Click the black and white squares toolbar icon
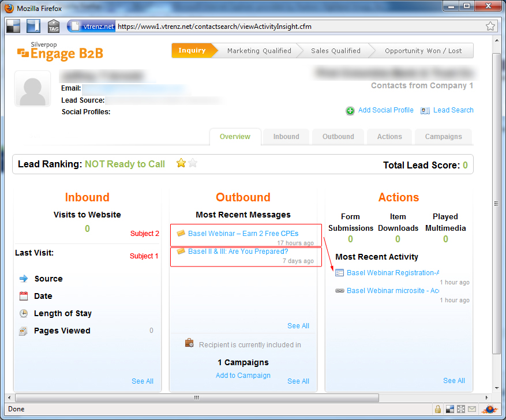 click(13, 26)
